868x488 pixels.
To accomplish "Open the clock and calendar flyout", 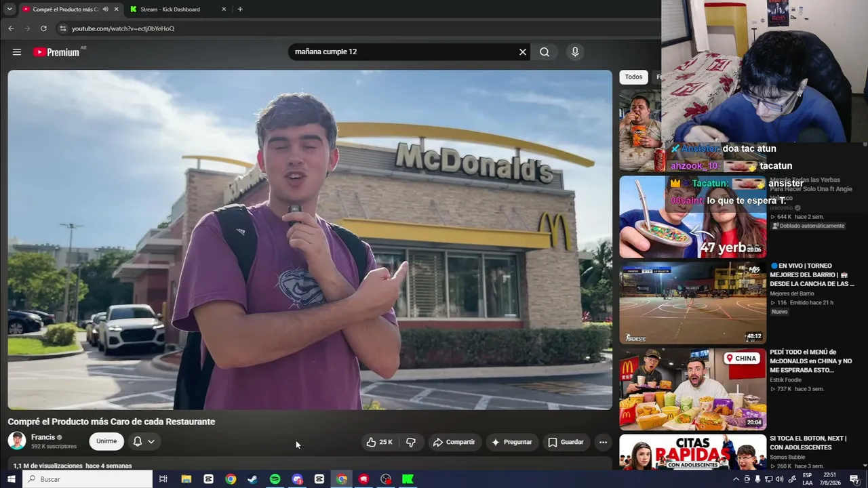I will coord(830,479).
